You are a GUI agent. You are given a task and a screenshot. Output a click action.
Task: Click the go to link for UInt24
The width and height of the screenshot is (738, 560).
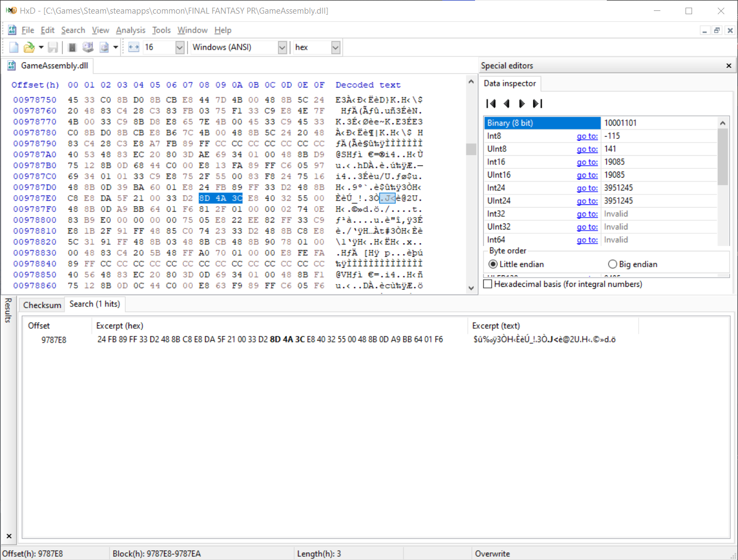coord(587,201)
